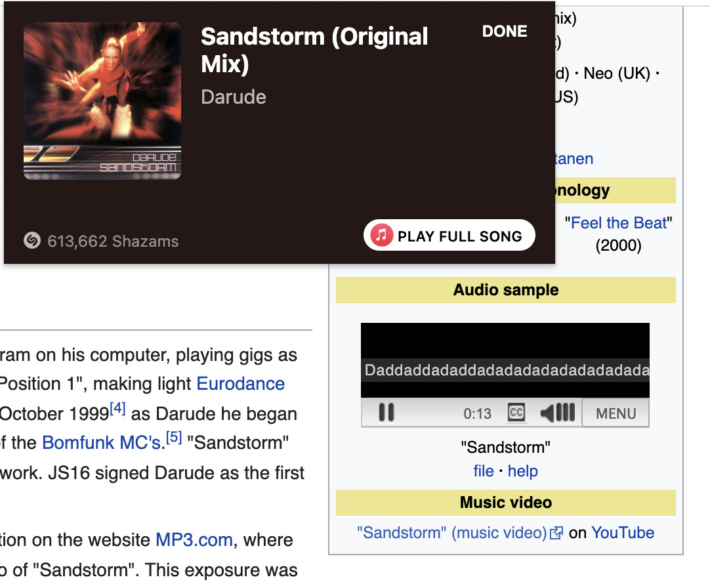Open the Bomfunk MC's link
This screenshot has height=588, width=710.
[102, 442]
